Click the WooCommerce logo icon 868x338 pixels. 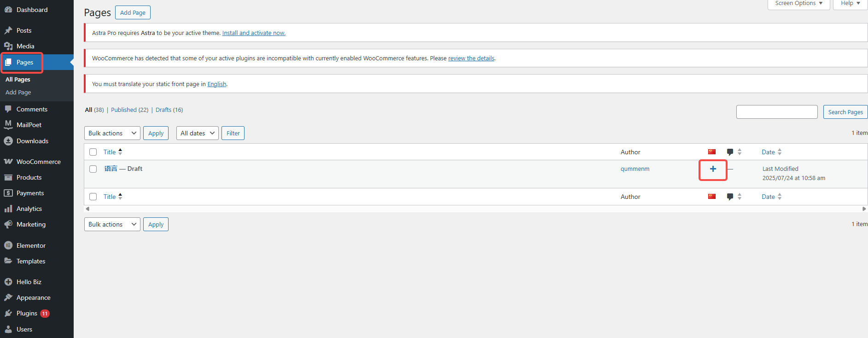coord(8,162)
